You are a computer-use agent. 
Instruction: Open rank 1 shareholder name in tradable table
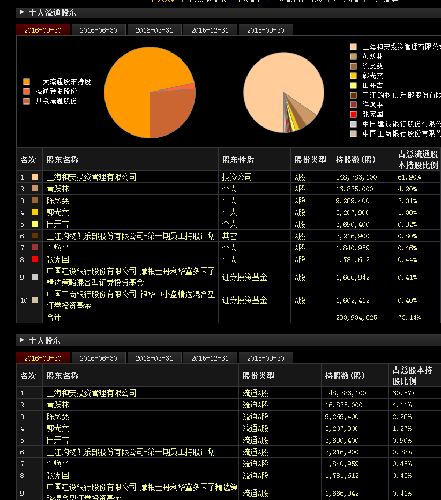pyautogui.click(x=92, y=177)
